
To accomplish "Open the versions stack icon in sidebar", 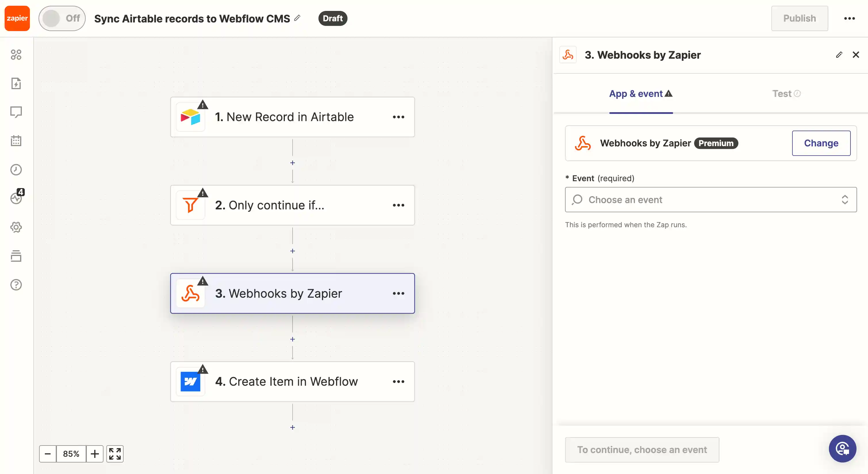I will (x=16, y=256).
